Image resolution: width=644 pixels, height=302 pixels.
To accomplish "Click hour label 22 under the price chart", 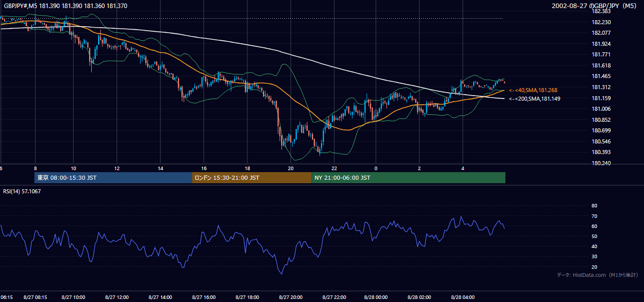I will (334, 168).
